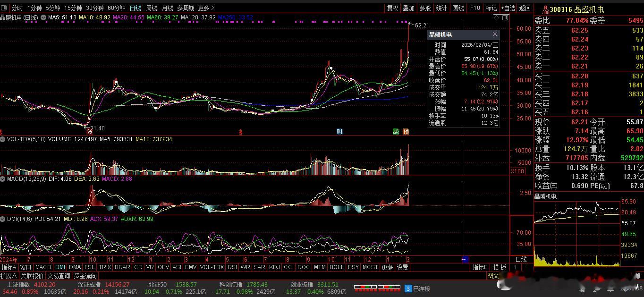This screenshot has height=297, width=644.
Task: Switch indicator to KDJ
Action: pos(274,267)
